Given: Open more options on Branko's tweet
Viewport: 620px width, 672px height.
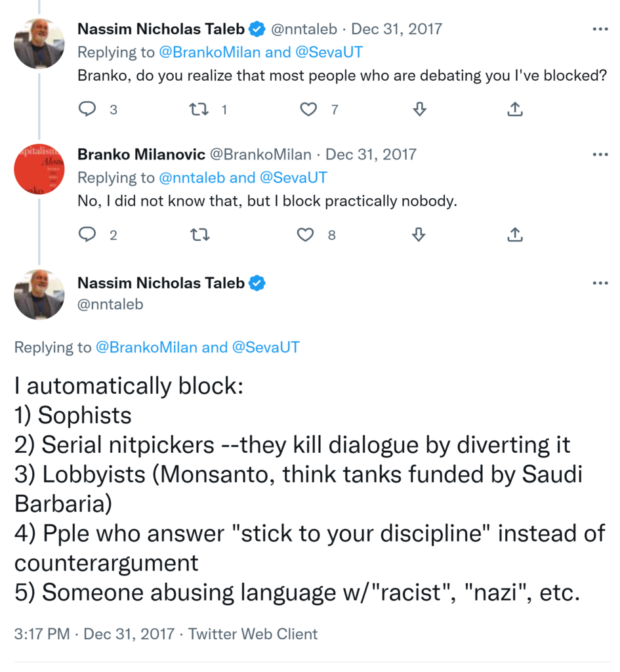Looking at the screenshot, I should click(600, 155).
